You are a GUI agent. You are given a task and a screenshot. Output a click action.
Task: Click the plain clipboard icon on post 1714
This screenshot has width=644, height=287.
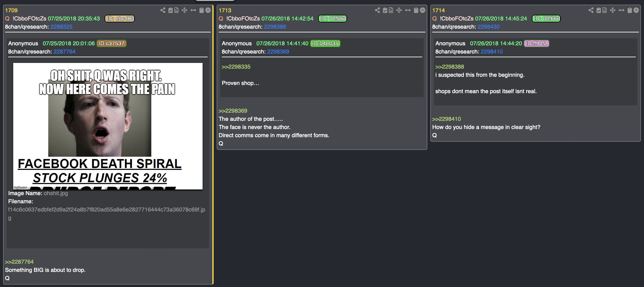[x=630, y=10]
